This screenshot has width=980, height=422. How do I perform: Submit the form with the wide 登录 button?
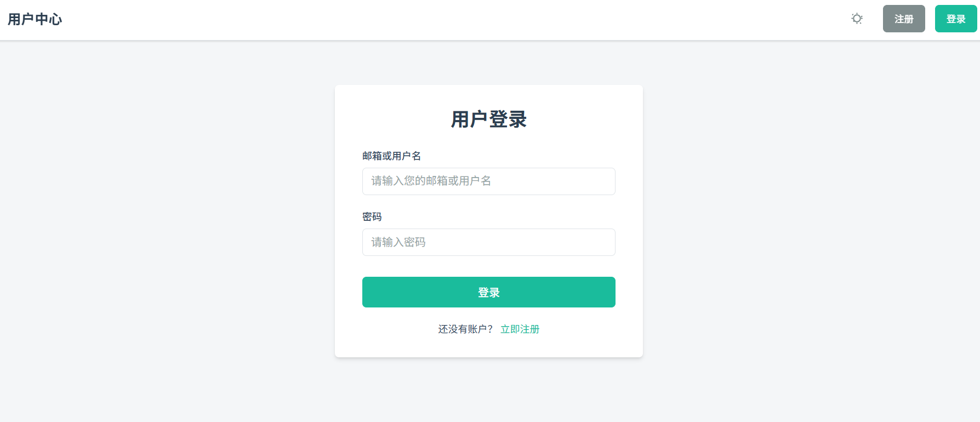click(x=488, y=292)
